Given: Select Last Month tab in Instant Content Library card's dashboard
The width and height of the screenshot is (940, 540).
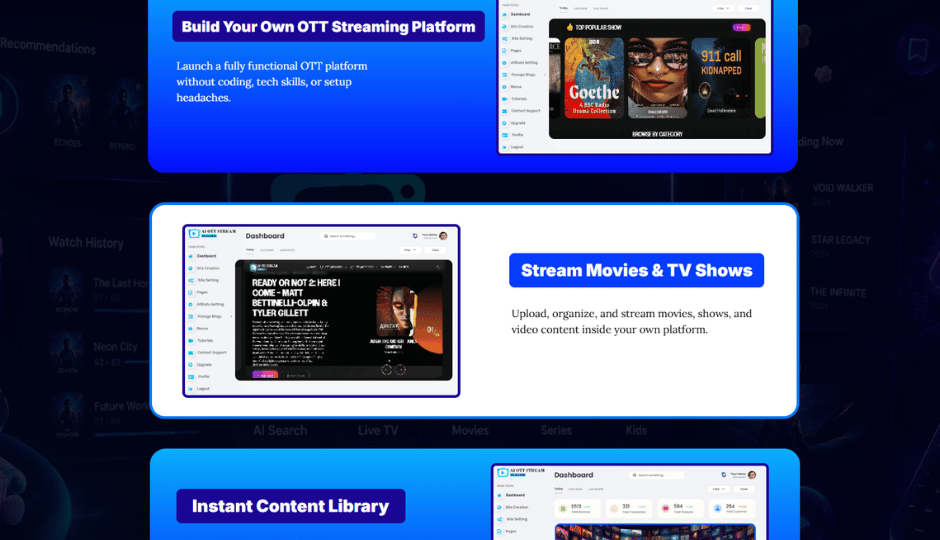Looking at the screenshot, I should 596,489.
